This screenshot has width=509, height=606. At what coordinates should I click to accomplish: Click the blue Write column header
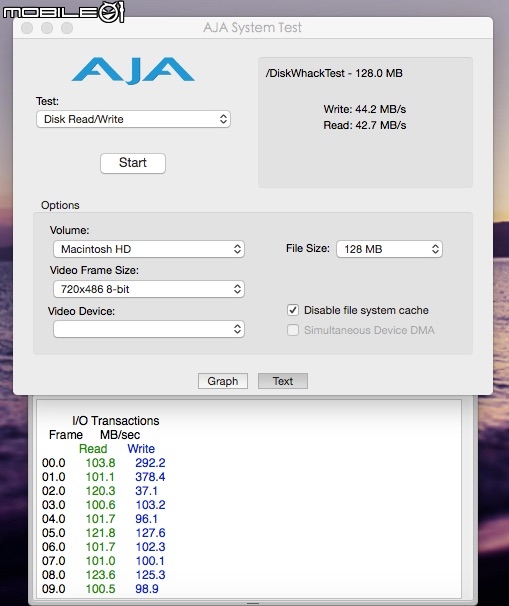point(141,449)
